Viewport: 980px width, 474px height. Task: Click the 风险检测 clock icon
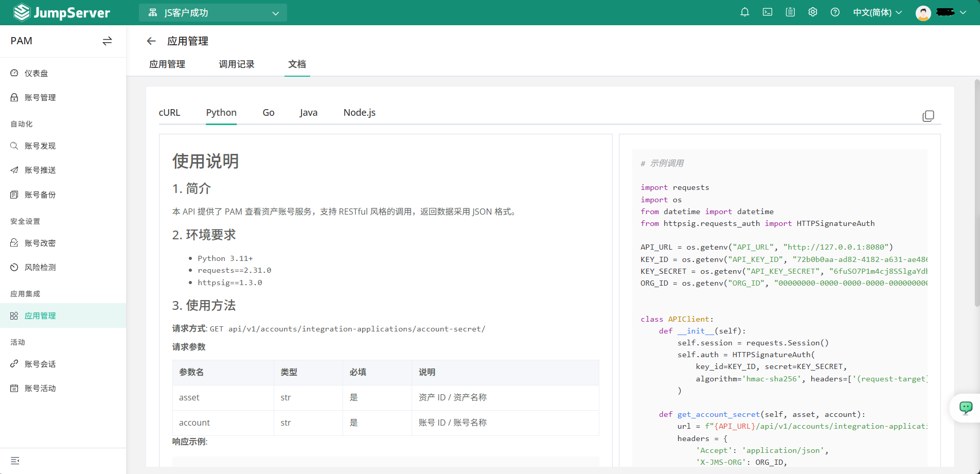[14, 267]
